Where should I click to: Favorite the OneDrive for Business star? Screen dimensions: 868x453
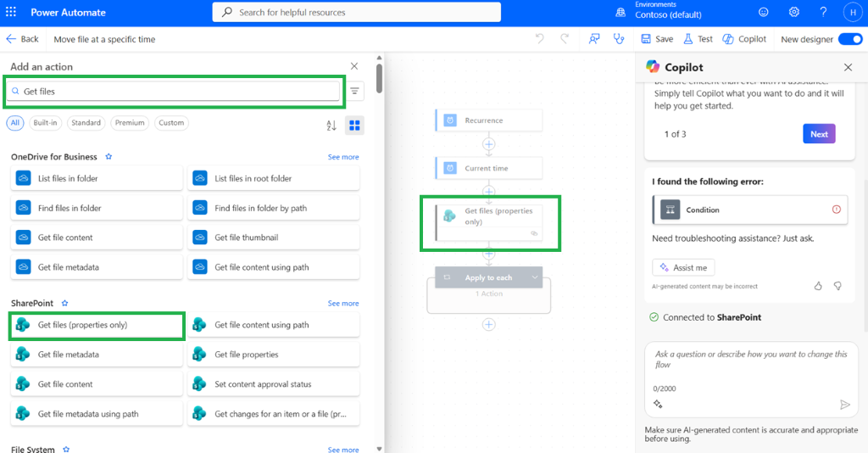tap(108, 157)
